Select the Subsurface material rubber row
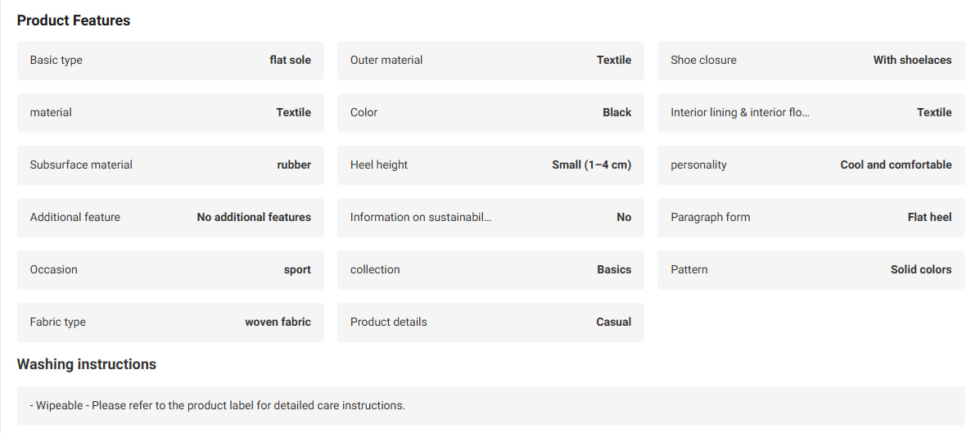980x433 pixels. click(x=170, y=165)
